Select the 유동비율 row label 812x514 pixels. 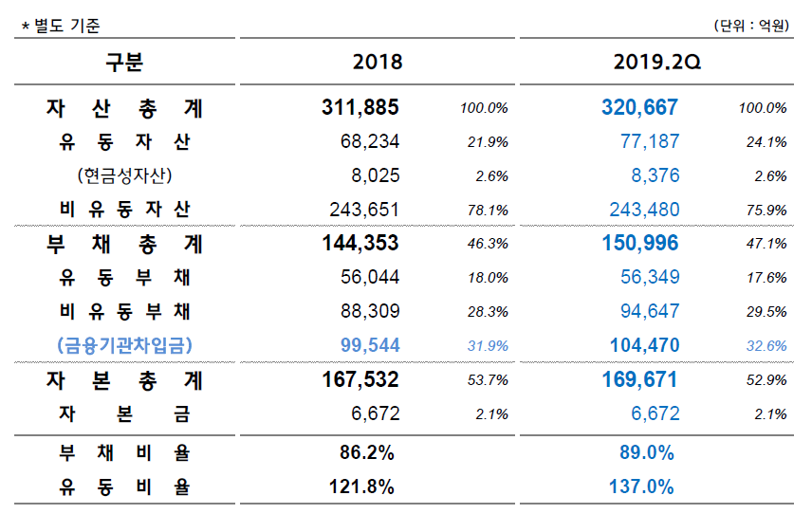point(124,487)
